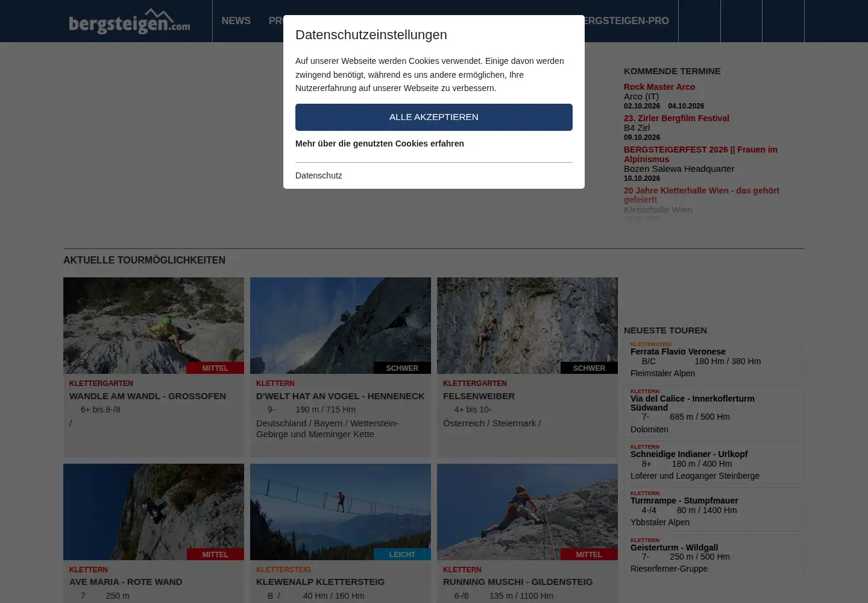
Task: Click '190 m / 715 Hm' of D'Welt hat an Vogel
Action: (x=325, y=409)
